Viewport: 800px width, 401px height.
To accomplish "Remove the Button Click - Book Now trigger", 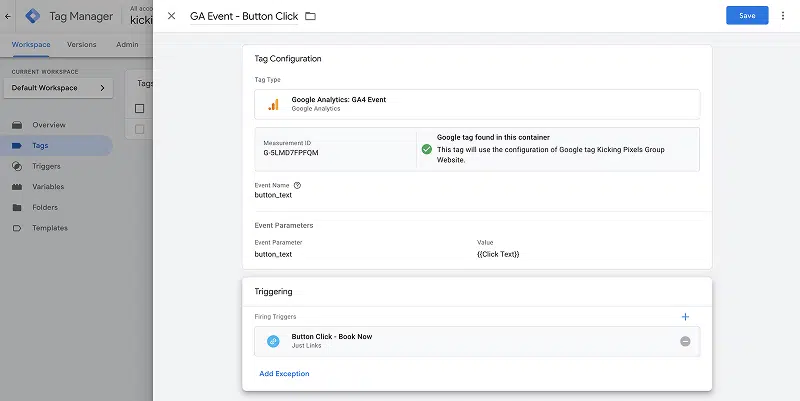I will click(685, 341).
